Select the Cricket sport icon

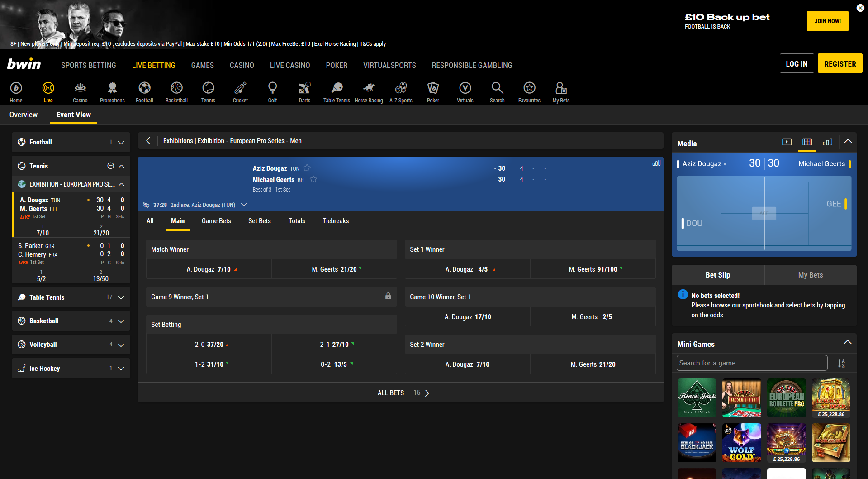(240, 92)
